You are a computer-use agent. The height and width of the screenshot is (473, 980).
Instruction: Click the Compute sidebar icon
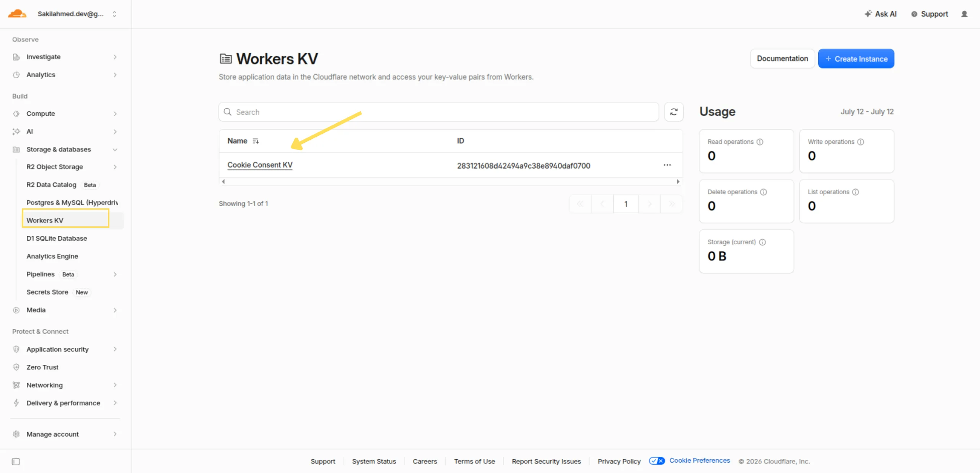16,114
